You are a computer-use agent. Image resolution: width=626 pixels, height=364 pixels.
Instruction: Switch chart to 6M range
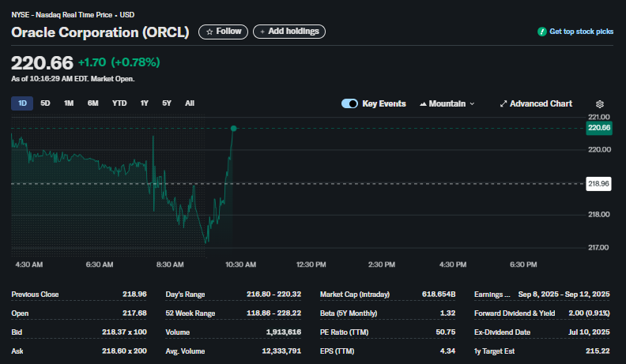pyautogui.click(x=92, y=103)
